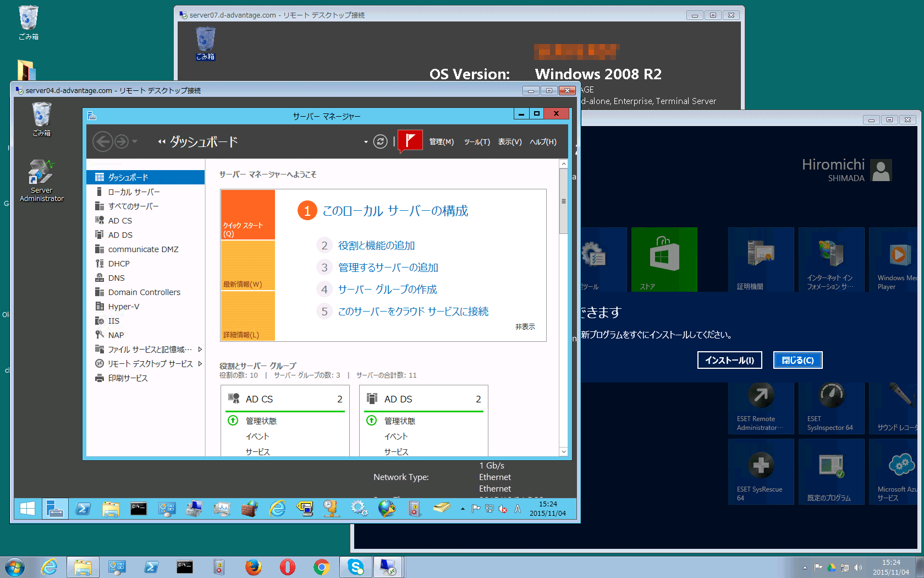Click 管理状態 in the AD CS tile

click(x=261, y=421)
